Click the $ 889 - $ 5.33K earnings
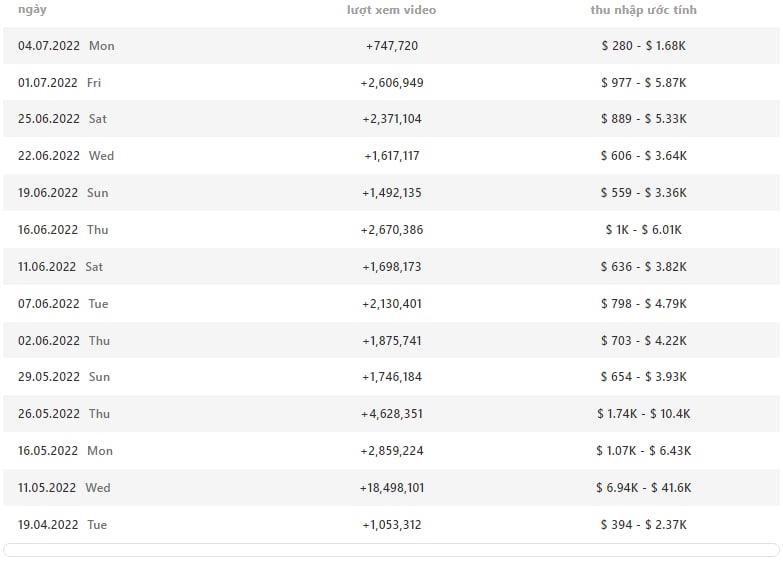 [x=644, y=119]
